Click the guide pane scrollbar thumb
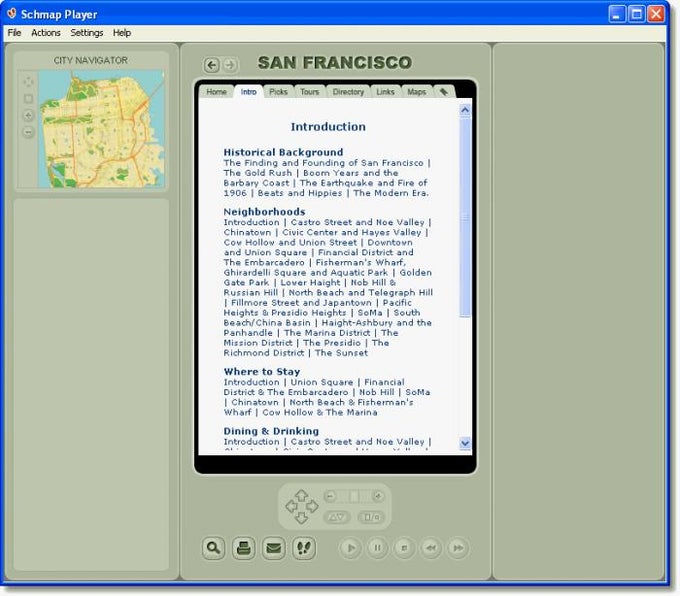680x596 pixels. [465, 217]
